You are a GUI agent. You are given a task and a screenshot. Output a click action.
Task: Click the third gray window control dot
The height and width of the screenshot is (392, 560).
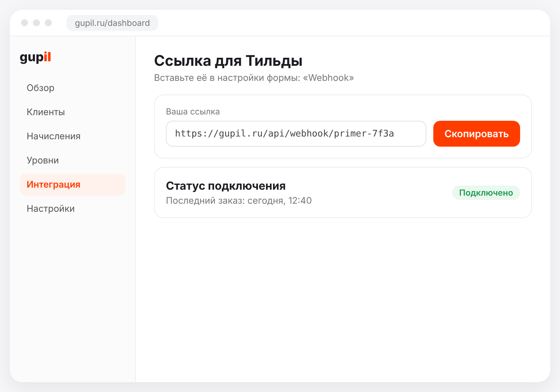(x=48, y=23)
